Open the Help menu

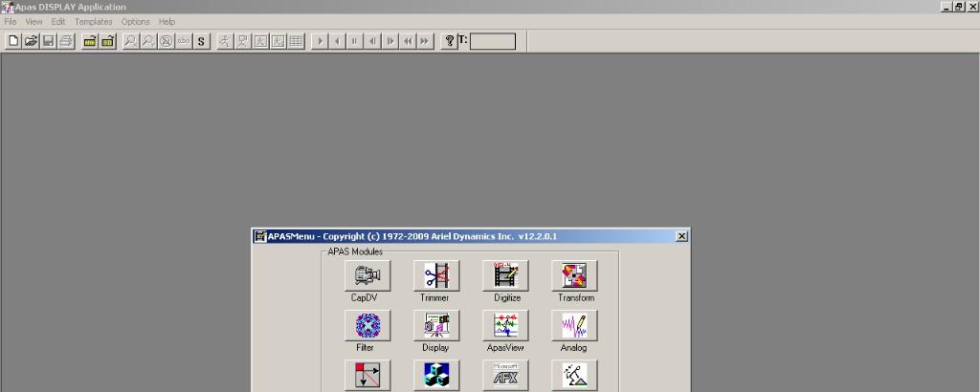167,22
